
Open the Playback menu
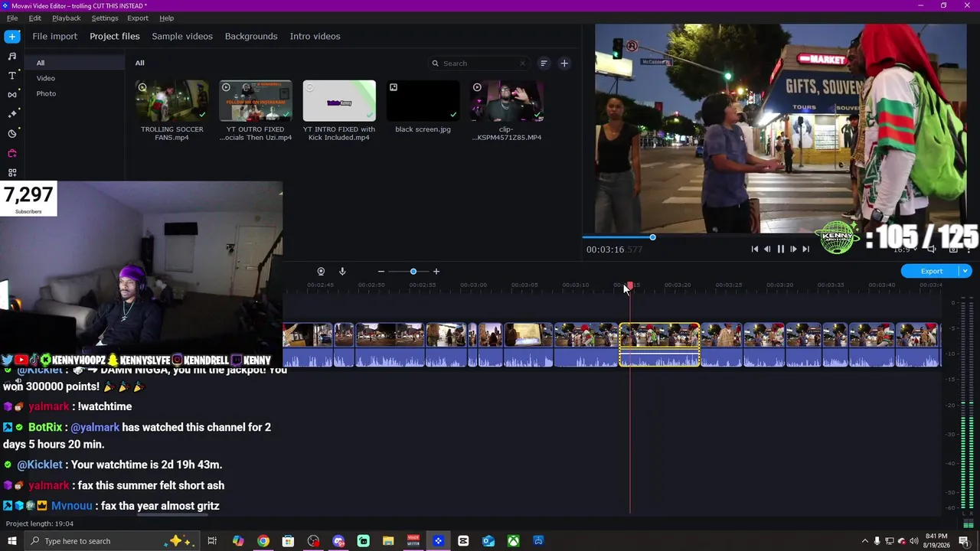pos(67,18)
